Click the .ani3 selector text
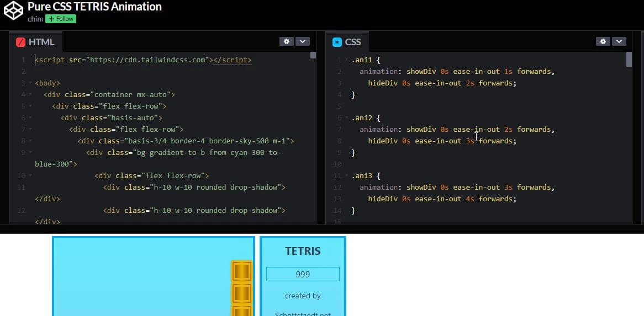This screenshot has height=316, width=644. (x=361, y=175)
